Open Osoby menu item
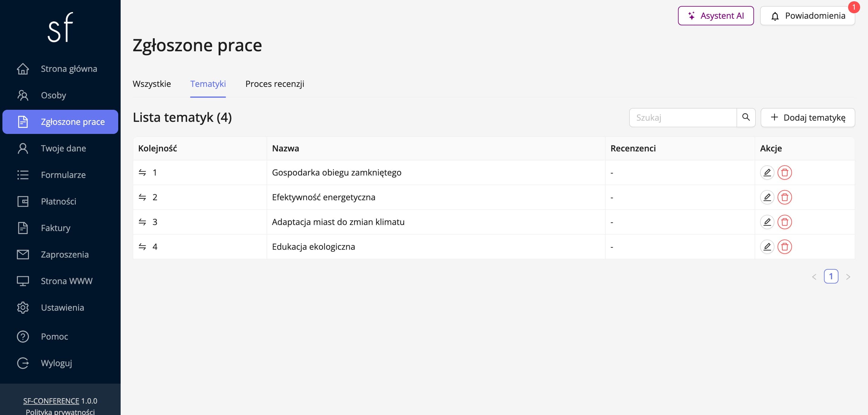This screenshot has width=868, height=415. click(x=60, y=95)
